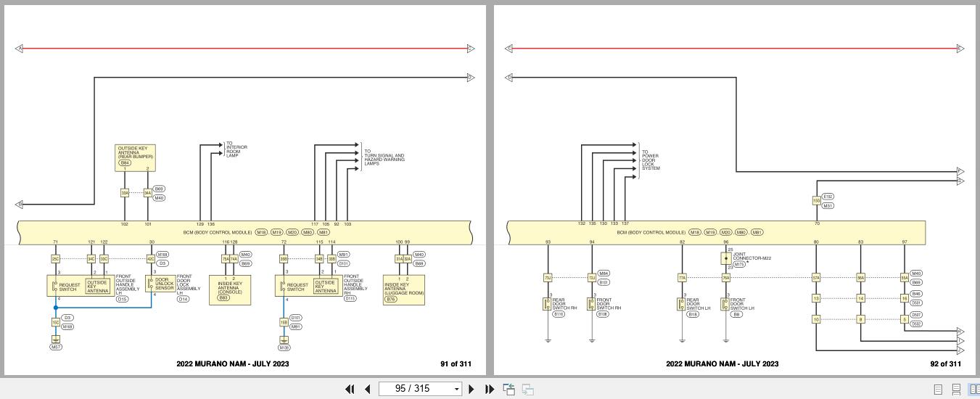Viewport: 980px width, 399px height.
Task: Click 'INSIDE KEY ANTENNA (LUGGAGE ROOM)' label
Action: (404, 289)
